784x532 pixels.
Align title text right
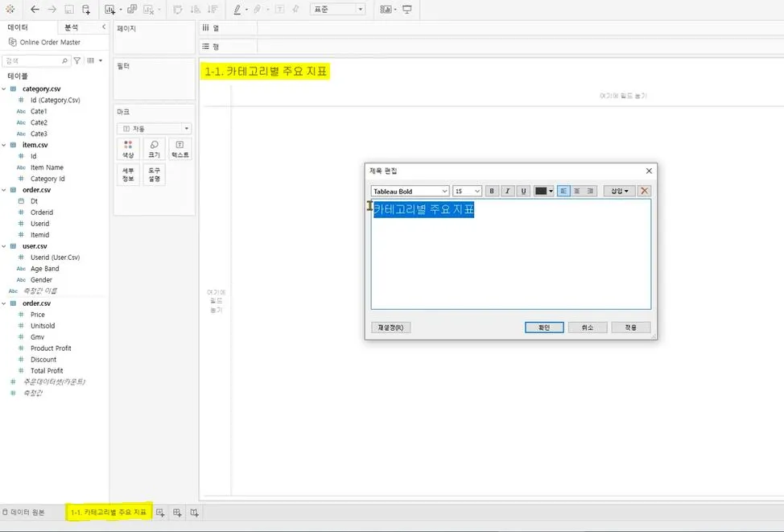click(x=591, y=191)
